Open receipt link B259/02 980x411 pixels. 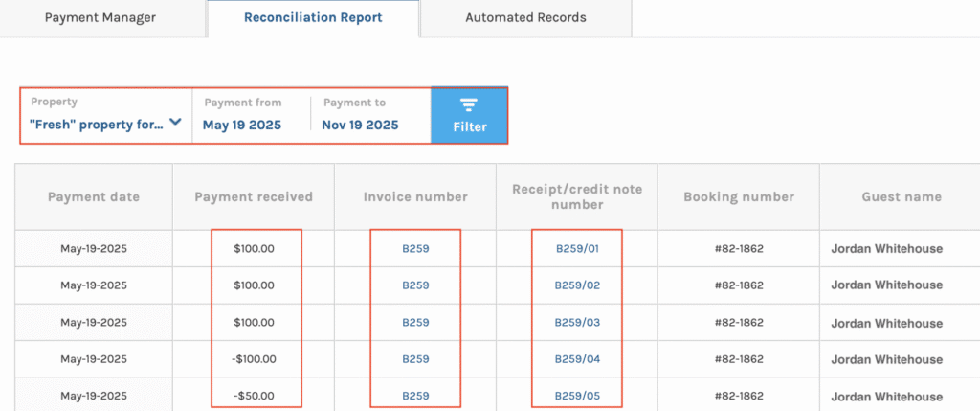click(577, 285)
